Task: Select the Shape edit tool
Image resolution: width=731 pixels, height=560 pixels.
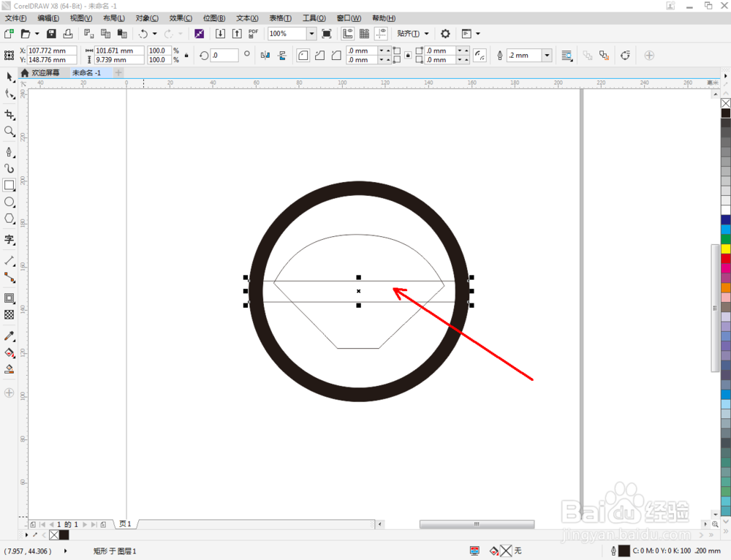Action: click(x=10, y=94)
